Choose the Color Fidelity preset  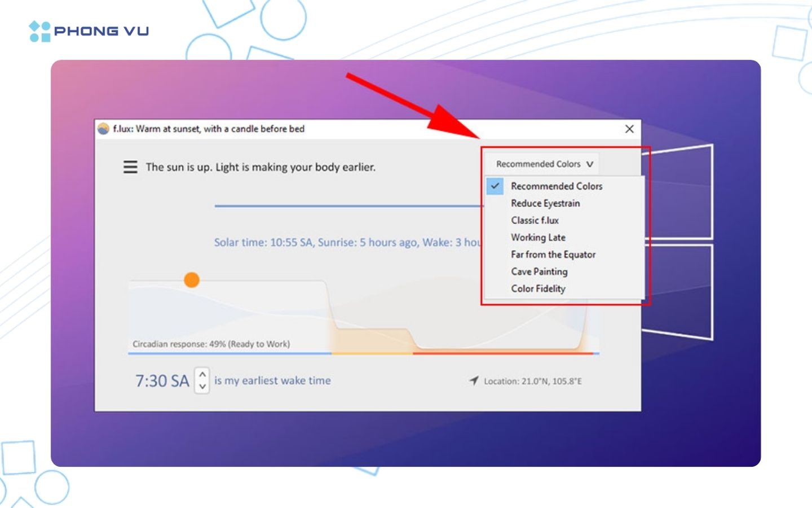[x=538, y=288]
